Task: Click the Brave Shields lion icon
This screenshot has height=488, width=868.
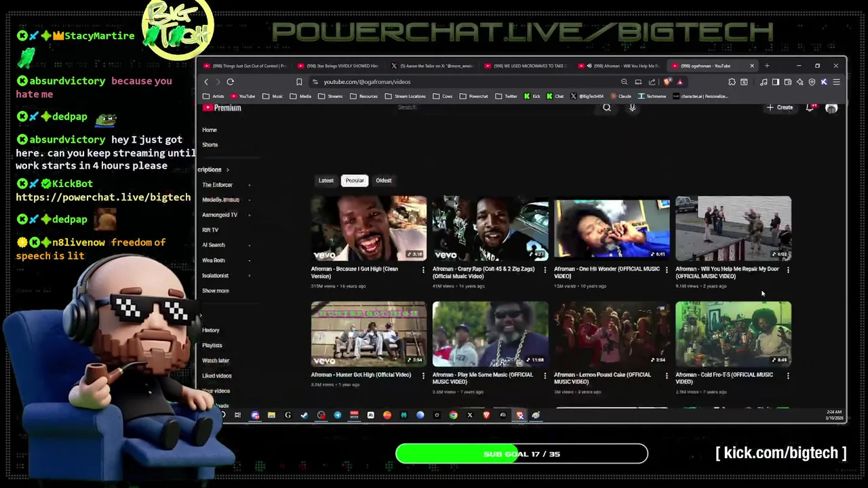Action: [667, 82]
